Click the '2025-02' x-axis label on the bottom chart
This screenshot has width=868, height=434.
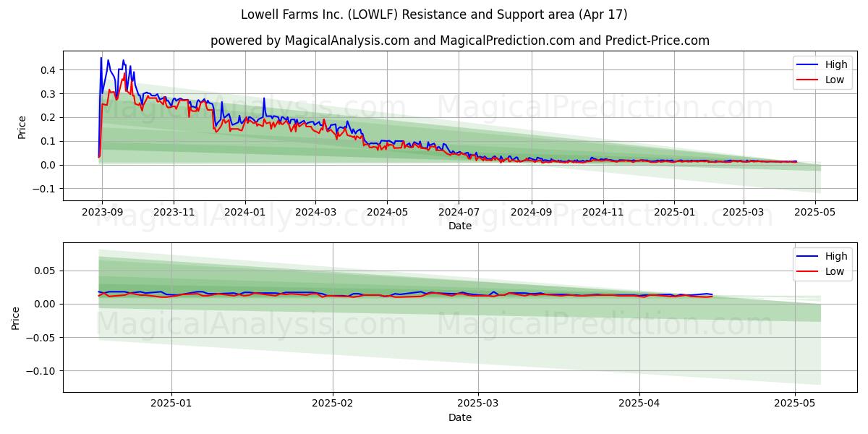click(x=333, y=404)
